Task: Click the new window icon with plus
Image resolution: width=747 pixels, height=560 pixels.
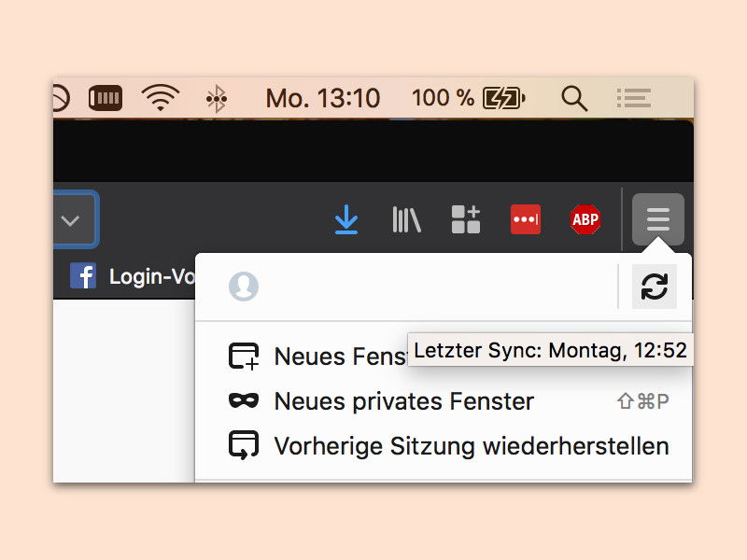Action: [x=244, y=357]
